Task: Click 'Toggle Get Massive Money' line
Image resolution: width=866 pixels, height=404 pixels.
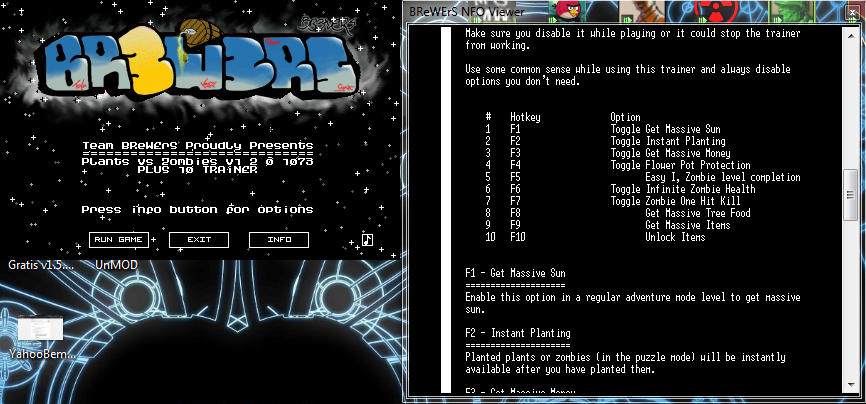Action: click(x=670, y=153)
